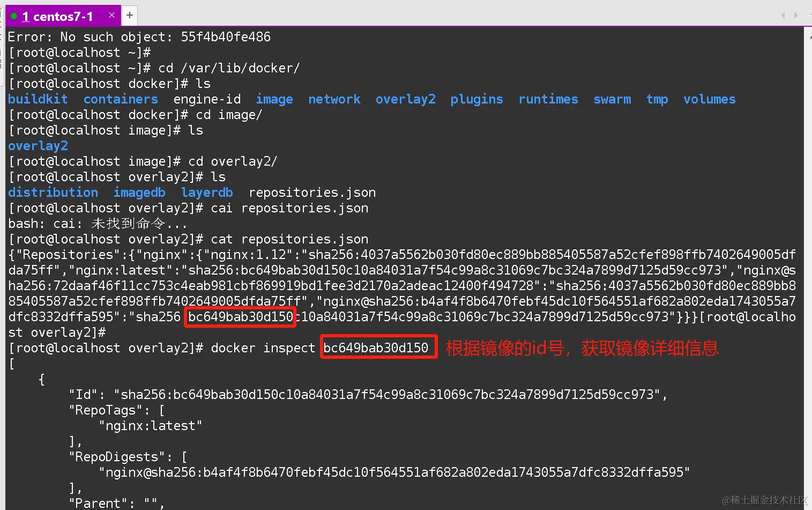
Task: Click 'plugins' in the docker directory listing
Action: pyautogui.click(x=476, y=99)
